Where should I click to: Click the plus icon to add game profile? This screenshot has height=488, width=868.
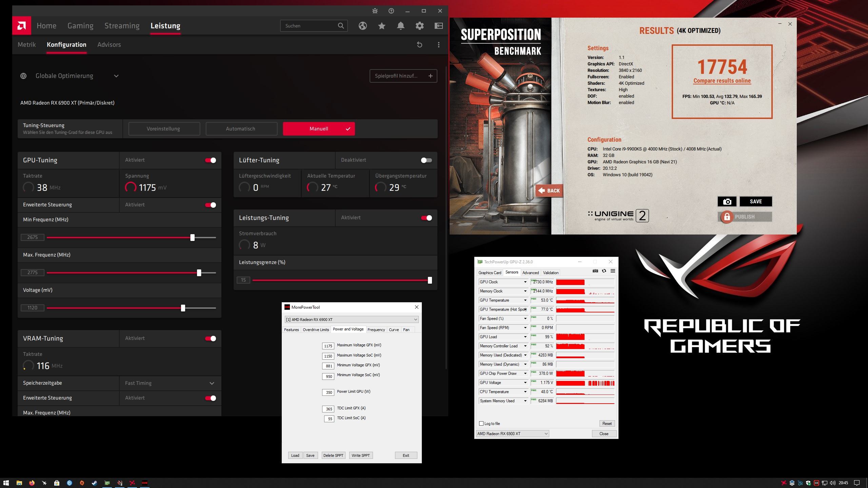click(x=431, y=76)
